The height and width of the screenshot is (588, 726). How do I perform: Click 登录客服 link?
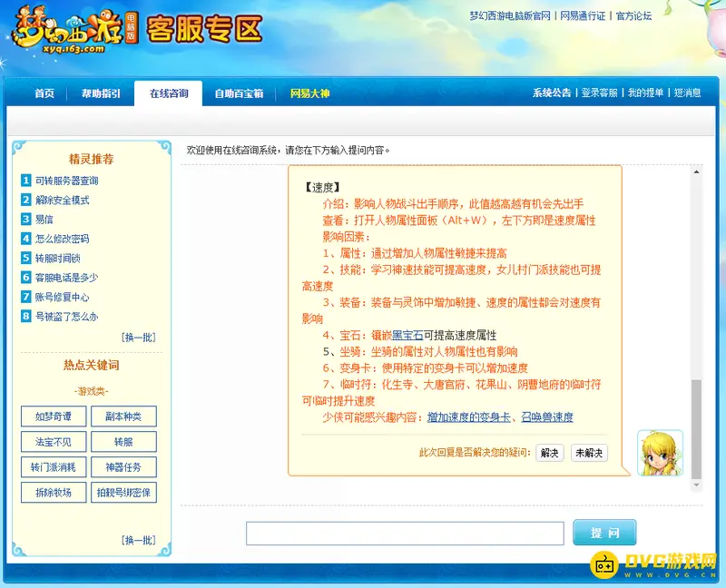point(600,93)
